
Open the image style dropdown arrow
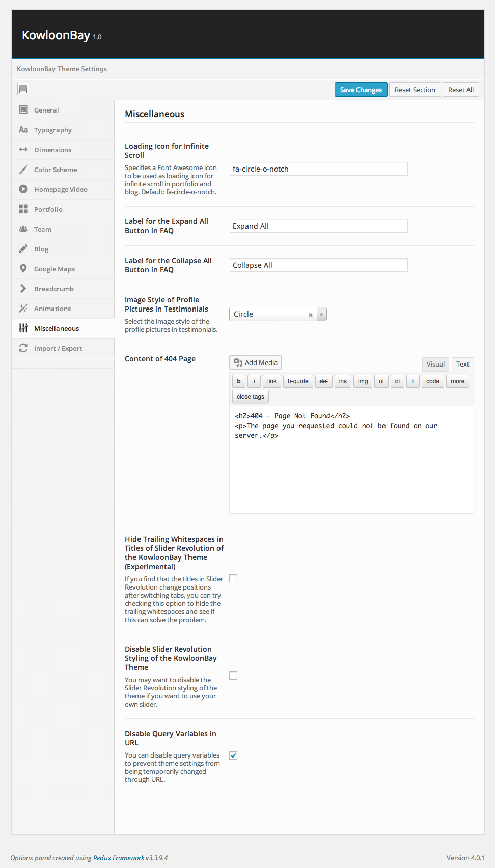pyautogui.click(x=321, y=314)
